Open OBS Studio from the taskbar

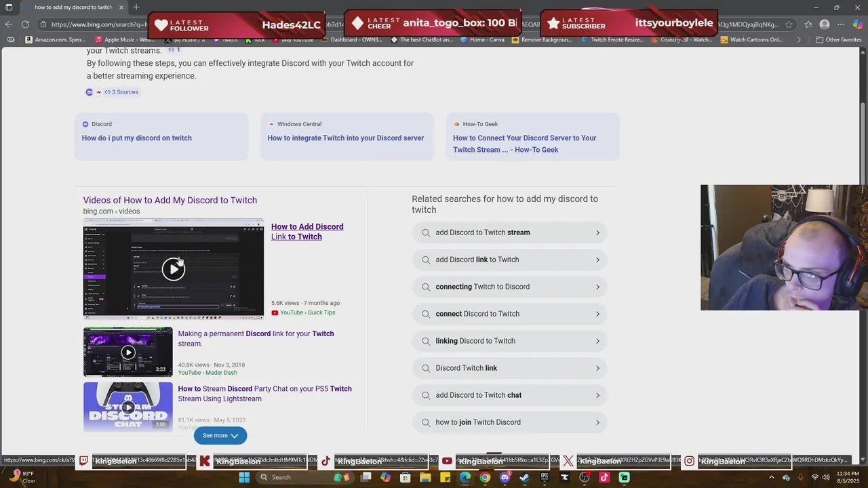(x=585, y=477)
